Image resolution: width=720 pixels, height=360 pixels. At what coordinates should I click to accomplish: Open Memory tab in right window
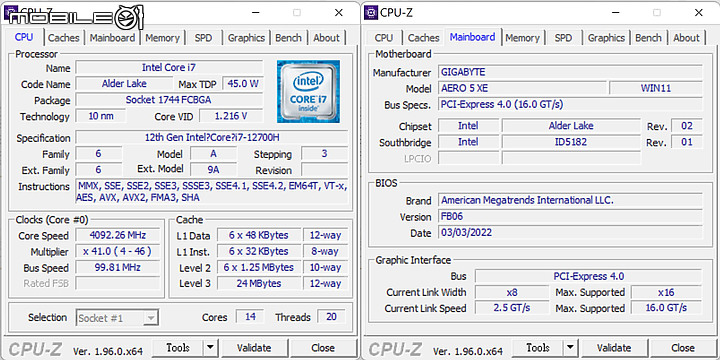(523, 38)
